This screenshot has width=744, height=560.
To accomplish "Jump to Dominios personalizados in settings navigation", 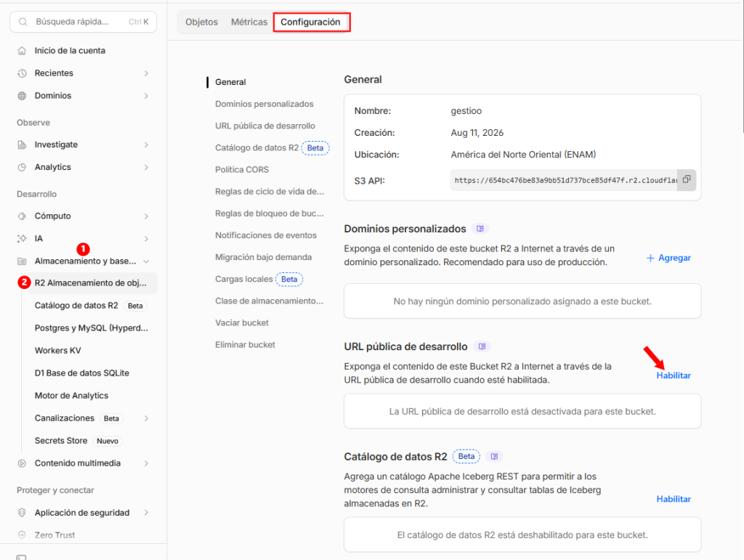I will tap(264, 104).
